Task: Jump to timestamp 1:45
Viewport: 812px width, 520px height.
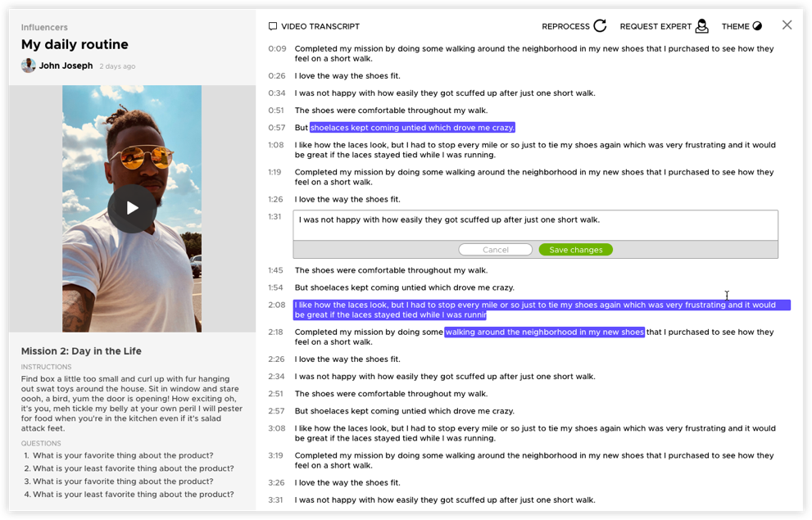Action: [x=275, y=270]
